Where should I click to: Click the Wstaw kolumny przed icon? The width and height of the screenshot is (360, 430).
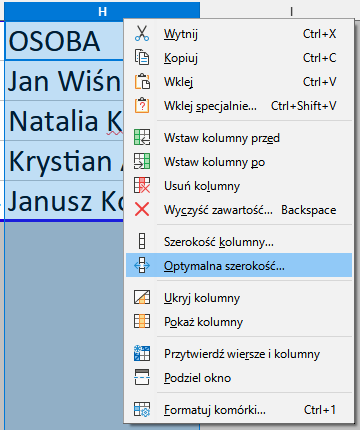(142, 137)
